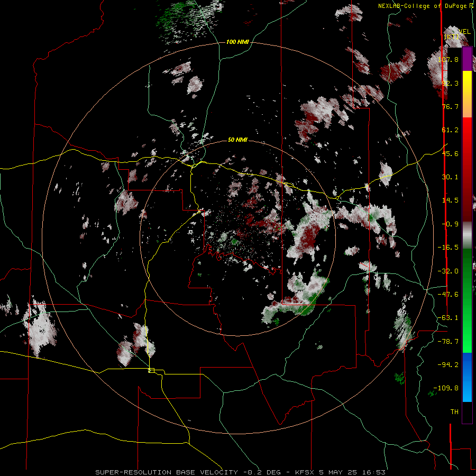This screenshot has height=476, width=476.
Task: Click the 107.8 velocity scale value
Action: [x=448, y=59]
